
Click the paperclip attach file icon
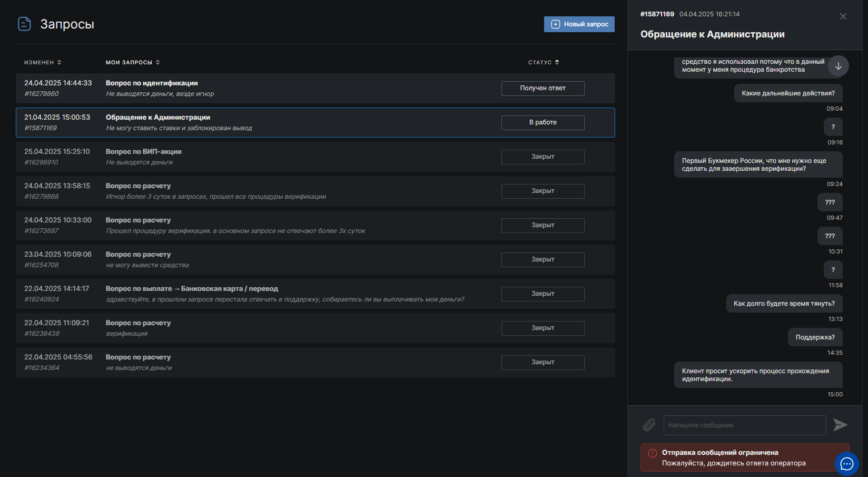(649, 425)
